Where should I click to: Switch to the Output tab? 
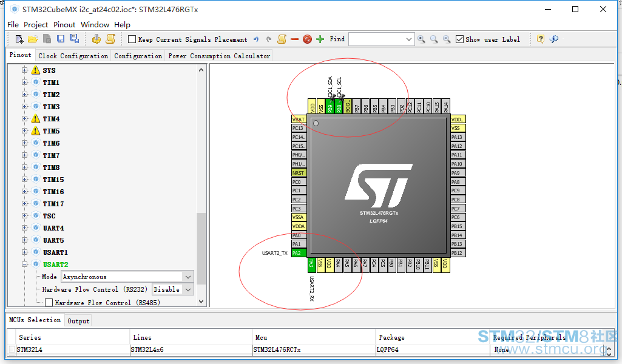point(78,321)
